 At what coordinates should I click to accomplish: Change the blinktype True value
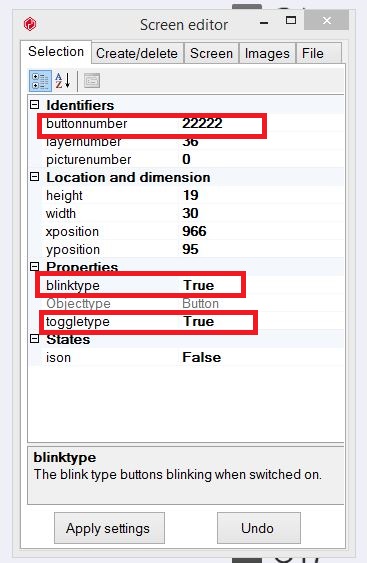[199, 285]
